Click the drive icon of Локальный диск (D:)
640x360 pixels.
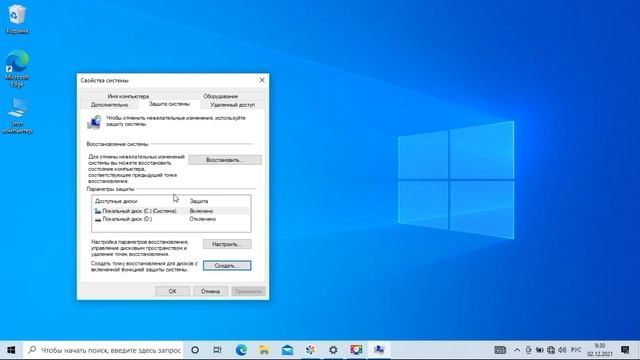pyautogui.click(x=98, y=219)
